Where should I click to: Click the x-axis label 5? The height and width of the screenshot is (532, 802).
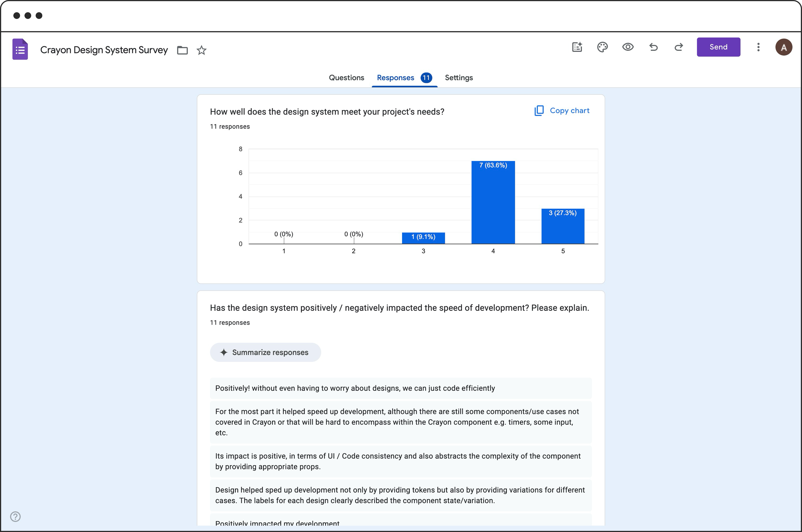click(563, 251)
